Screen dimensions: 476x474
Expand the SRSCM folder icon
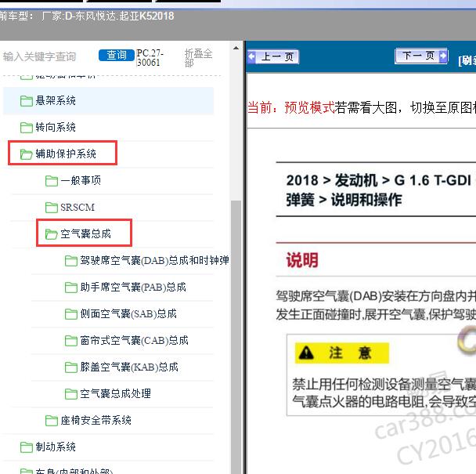(x=52, y=208)
